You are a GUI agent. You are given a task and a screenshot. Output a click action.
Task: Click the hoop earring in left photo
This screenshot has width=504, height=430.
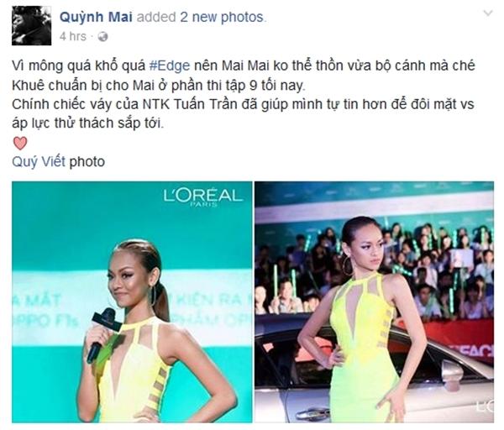tap(154, 296)
